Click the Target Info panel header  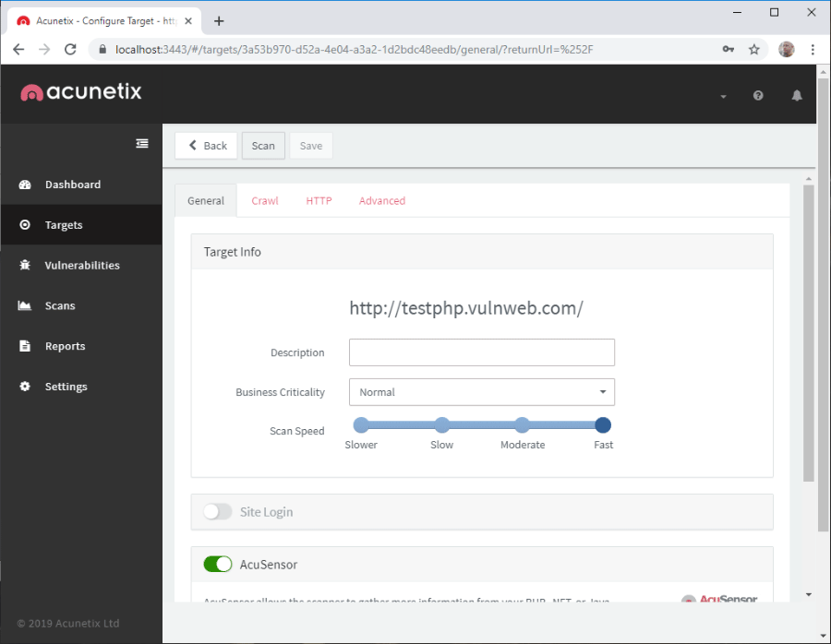(x=482, y=252)
